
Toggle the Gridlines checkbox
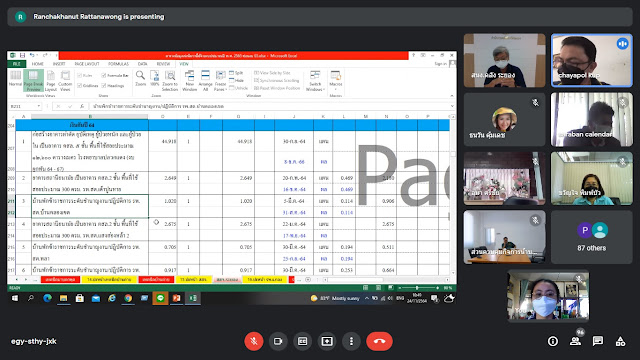pyautogui.click(x=88, y=86)
